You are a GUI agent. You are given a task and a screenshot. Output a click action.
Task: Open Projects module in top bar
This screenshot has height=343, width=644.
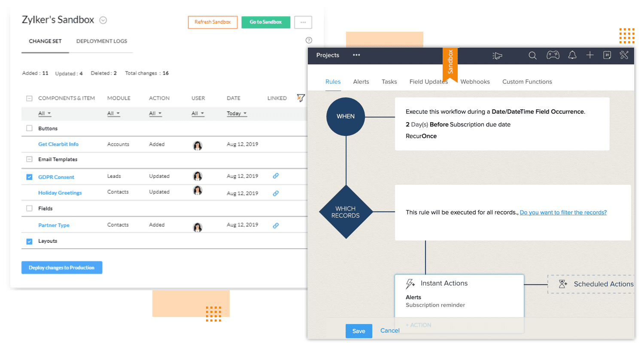click(328, 55)
